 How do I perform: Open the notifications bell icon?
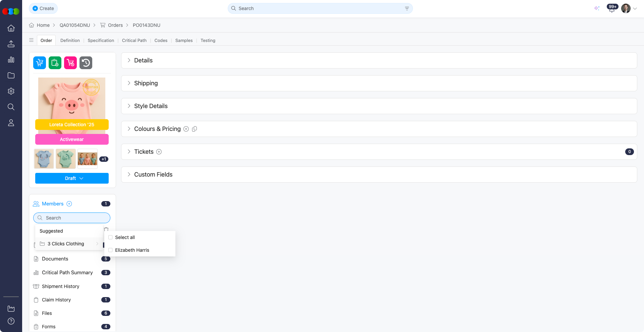[x=611, y=9]
